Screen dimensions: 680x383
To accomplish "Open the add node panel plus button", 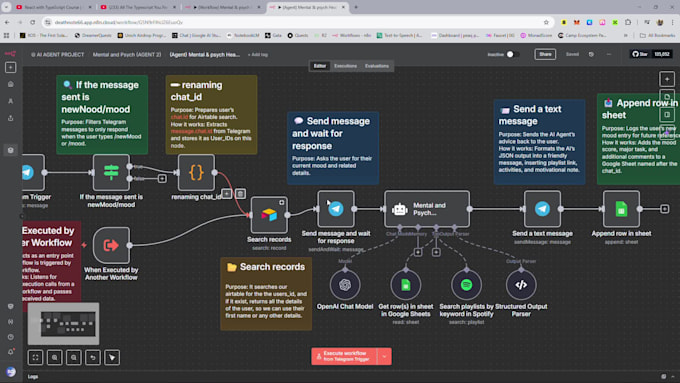I will (667, 79).
